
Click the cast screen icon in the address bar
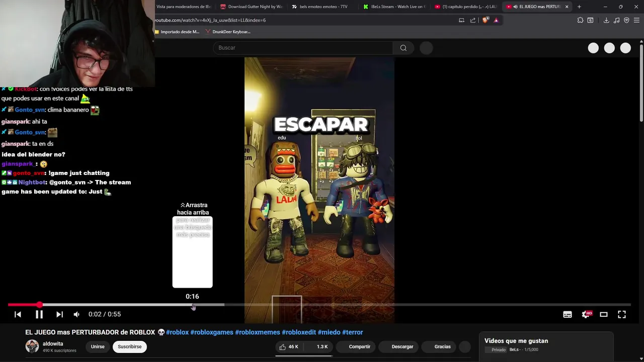pyautogui.click(x=461, y=20)
